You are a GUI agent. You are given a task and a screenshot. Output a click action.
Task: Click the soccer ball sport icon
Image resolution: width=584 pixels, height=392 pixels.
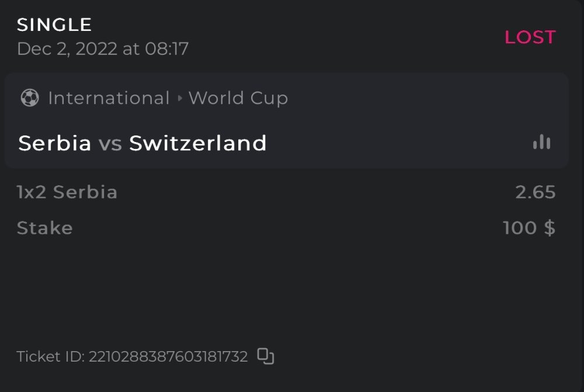[x=29, y=98]
